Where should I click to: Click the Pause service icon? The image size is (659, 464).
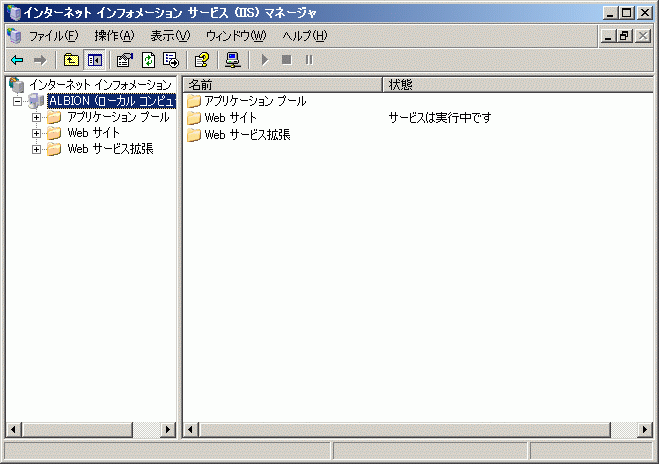point(309,60)
